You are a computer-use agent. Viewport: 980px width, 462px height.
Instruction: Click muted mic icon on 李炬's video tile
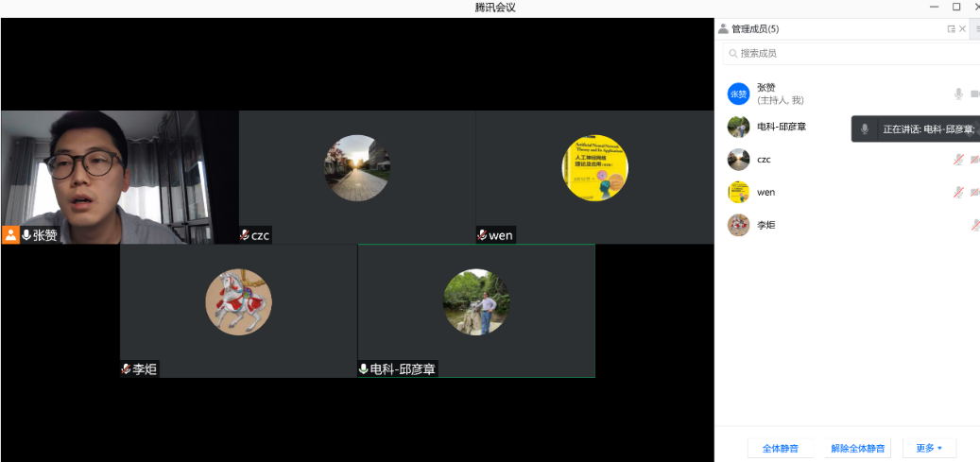tap(126, 369)
